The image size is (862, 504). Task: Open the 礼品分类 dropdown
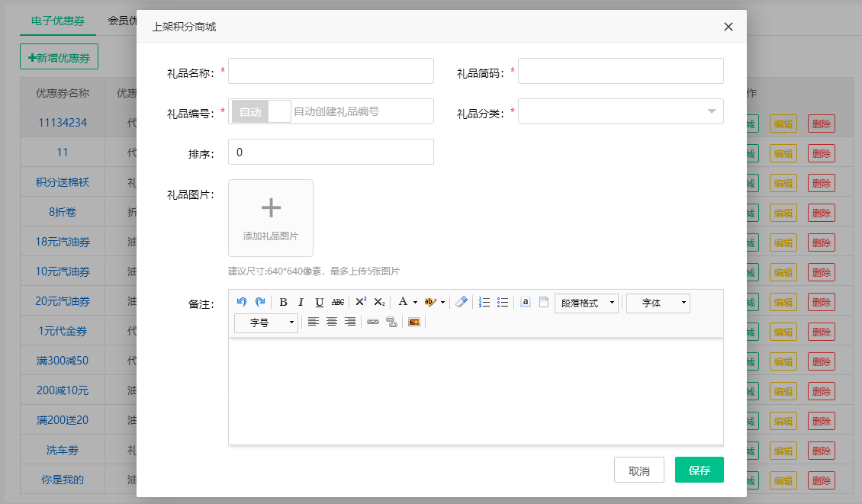(620, 111)
